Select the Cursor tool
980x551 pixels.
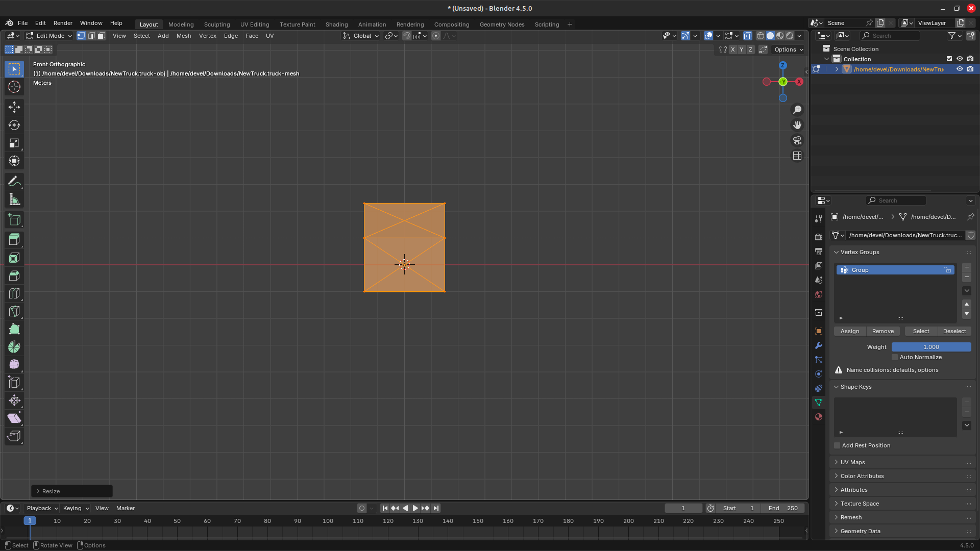tap(14, 87)
